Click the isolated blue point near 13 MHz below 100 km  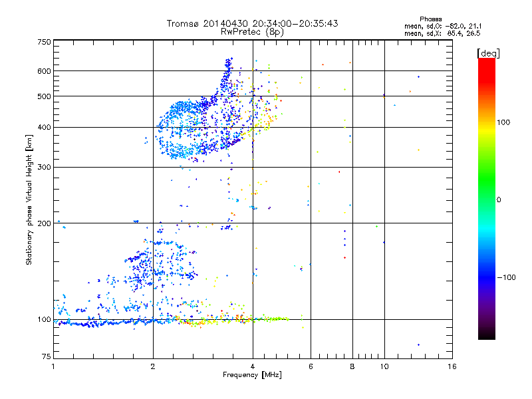coord(419,344)
